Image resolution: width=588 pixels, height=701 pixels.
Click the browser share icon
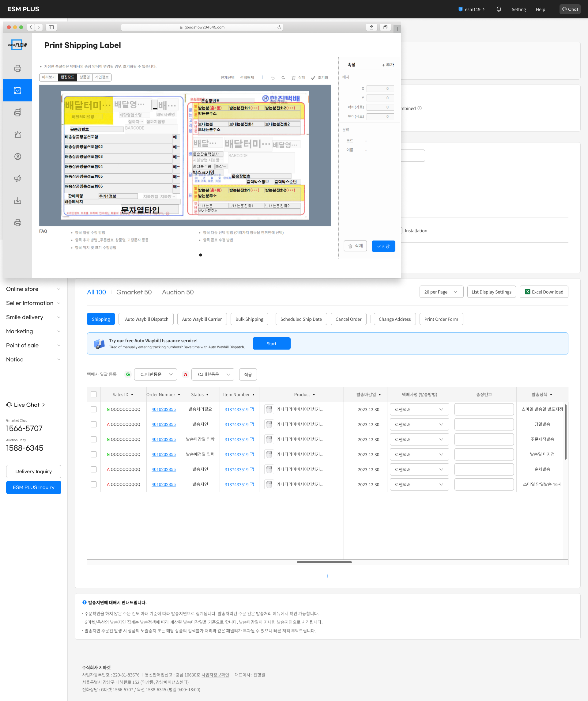(371, 27)
